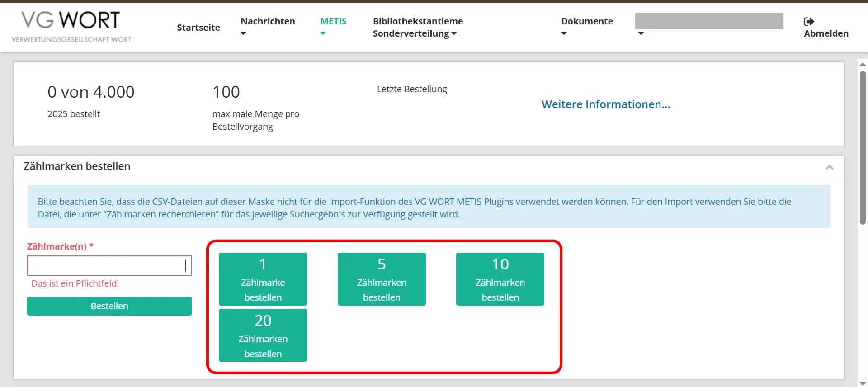Expand the Sonderverteilung dropdown arrow
The height and width of the screenshot is (387, 868).
point(454,33)
